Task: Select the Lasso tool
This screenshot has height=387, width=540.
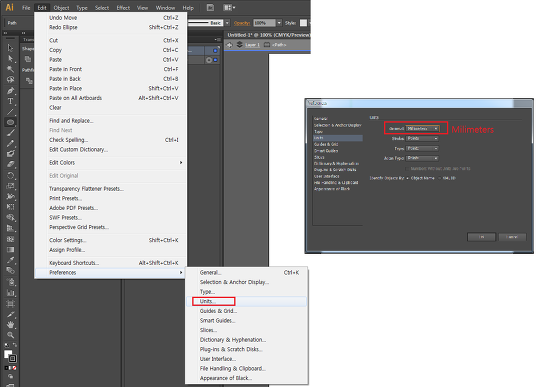Action: [x=10, y=80]
